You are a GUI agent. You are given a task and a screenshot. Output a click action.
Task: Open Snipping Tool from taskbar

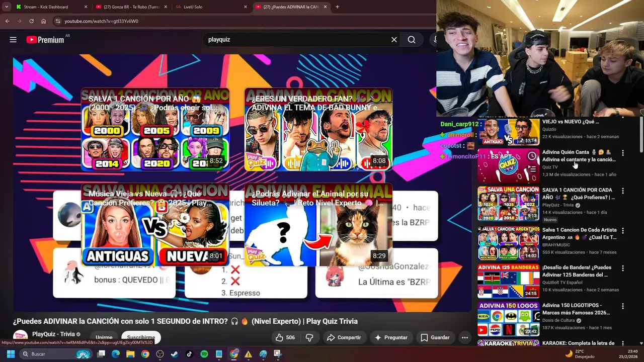pos(278,354)
